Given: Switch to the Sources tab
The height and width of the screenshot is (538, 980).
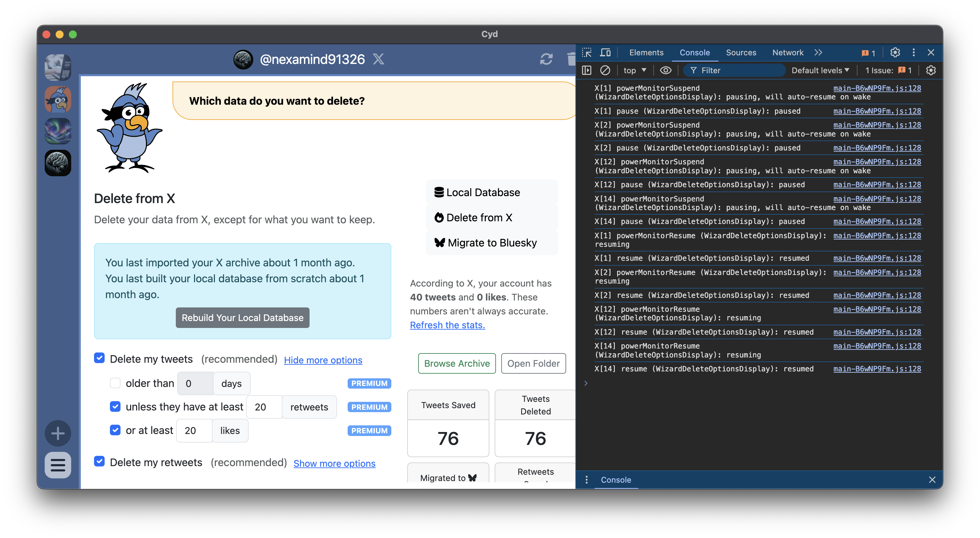Looking at the screenshot, I should pyautogui.click(x=741, y=53).
